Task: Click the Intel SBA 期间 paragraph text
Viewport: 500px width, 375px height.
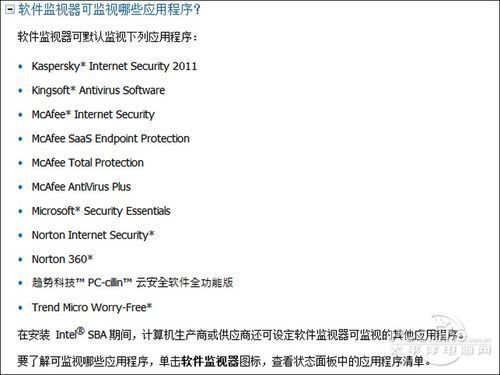Action: pyautogui.click(x=241, y=335)
